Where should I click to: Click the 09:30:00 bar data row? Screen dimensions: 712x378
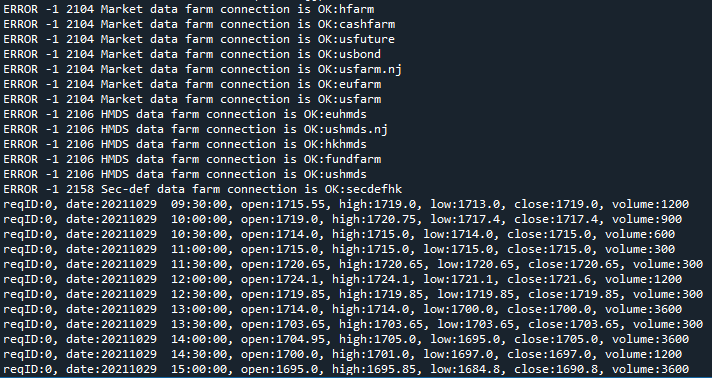pos(346,204)
